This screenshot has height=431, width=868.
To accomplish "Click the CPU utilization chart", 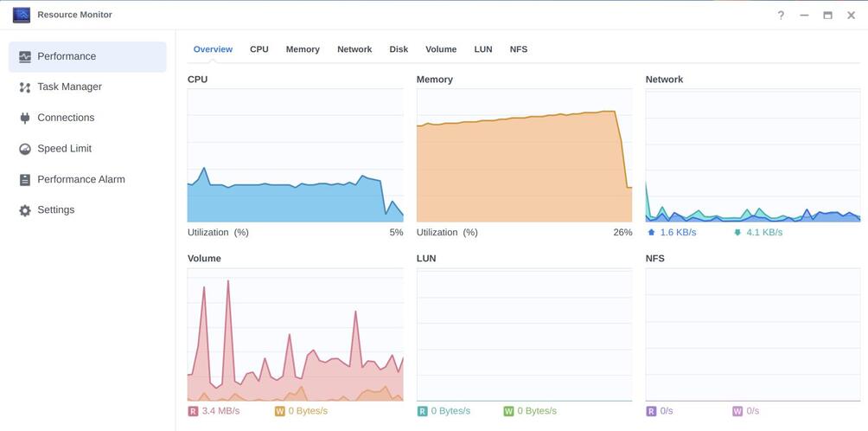I will coord(296,156).
